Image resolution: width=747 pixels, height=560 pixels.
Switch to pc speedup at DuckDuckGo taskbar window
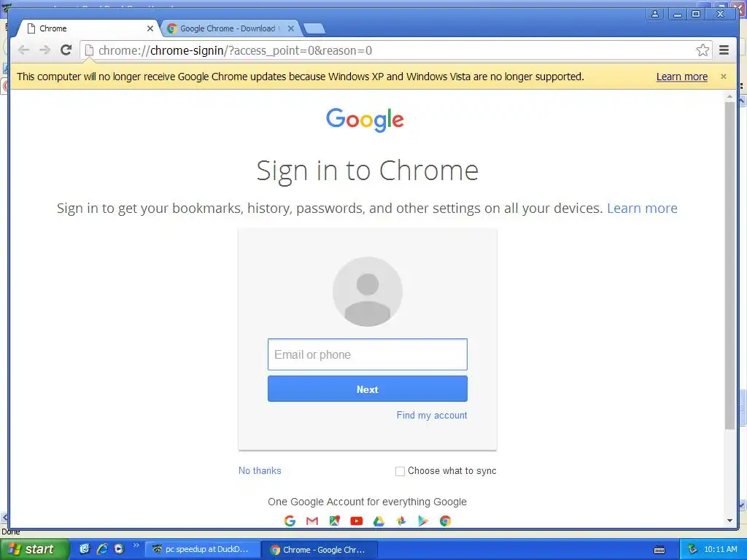201,550
